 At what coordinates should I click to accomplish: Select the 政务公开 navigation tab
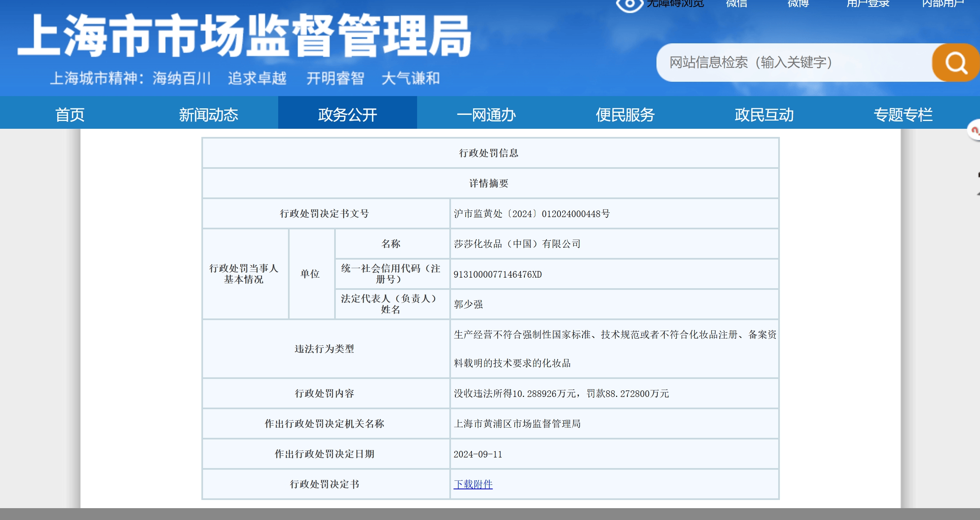347,113
